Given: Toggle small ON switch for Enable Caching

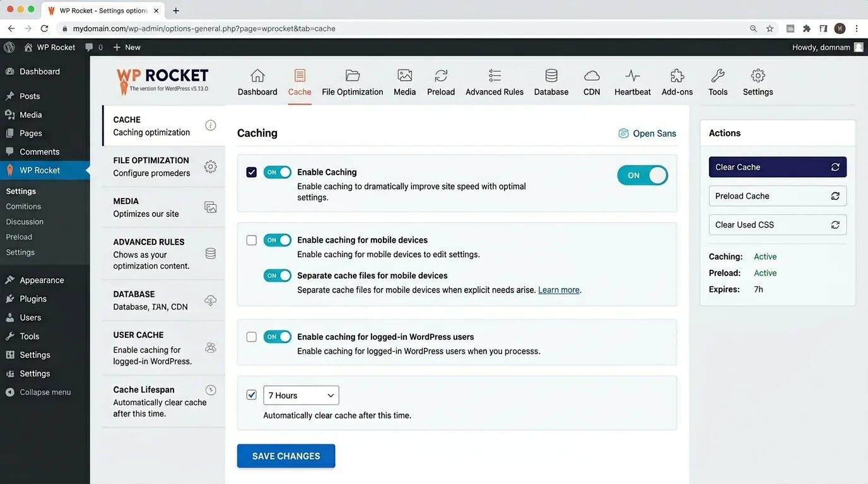Looking at the screenshot, I should (x=278, y=172).
